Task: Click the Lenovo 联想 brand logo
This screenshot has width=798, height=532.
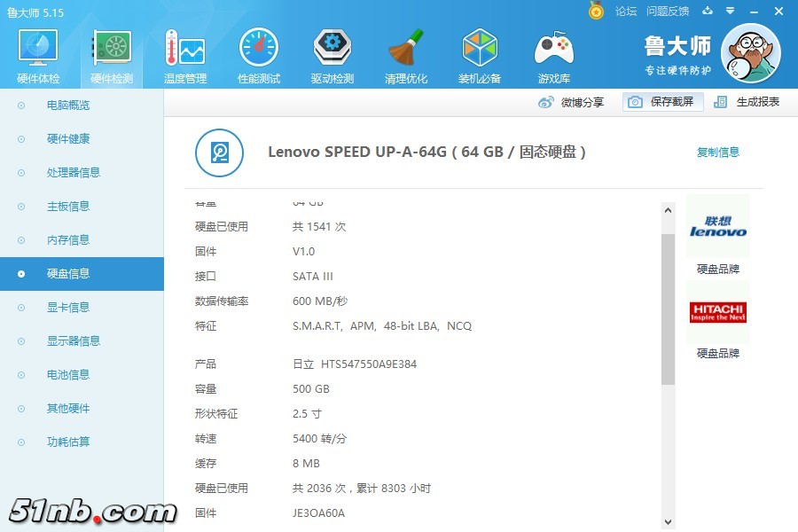Action: pyautogui.click(x=717, y=227)
